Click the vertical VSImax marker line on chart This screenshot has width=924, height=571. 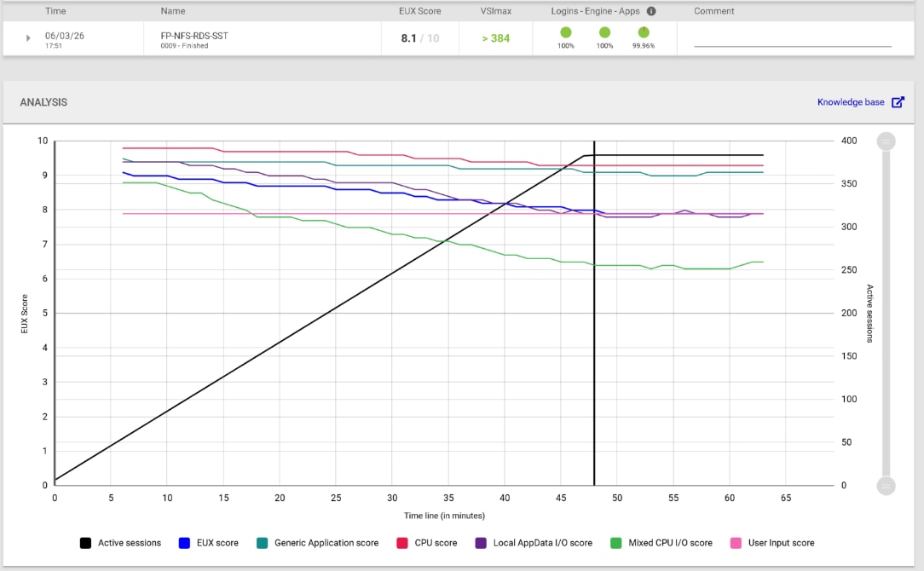tap(594, 313)
